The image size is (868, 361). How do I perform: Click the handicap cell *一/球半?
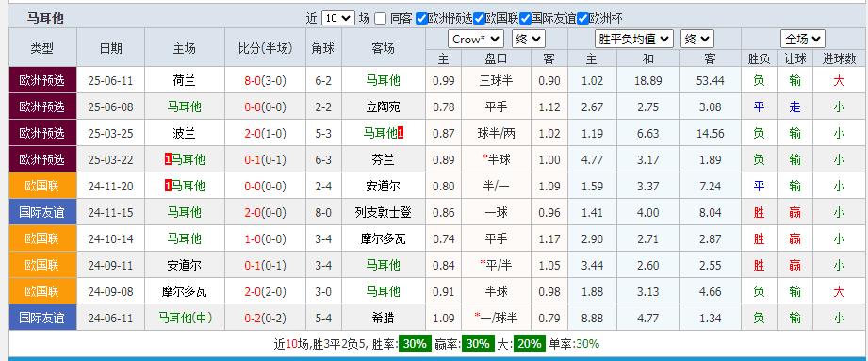click(x=496, y=318)
